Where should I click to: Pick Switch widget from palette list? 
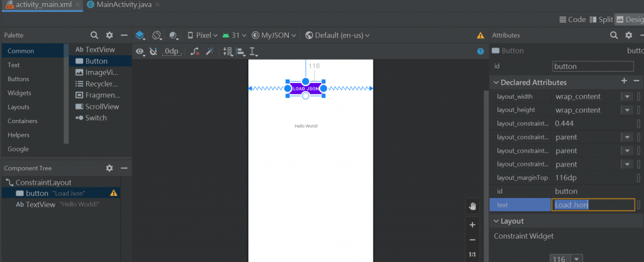point(100,117)
